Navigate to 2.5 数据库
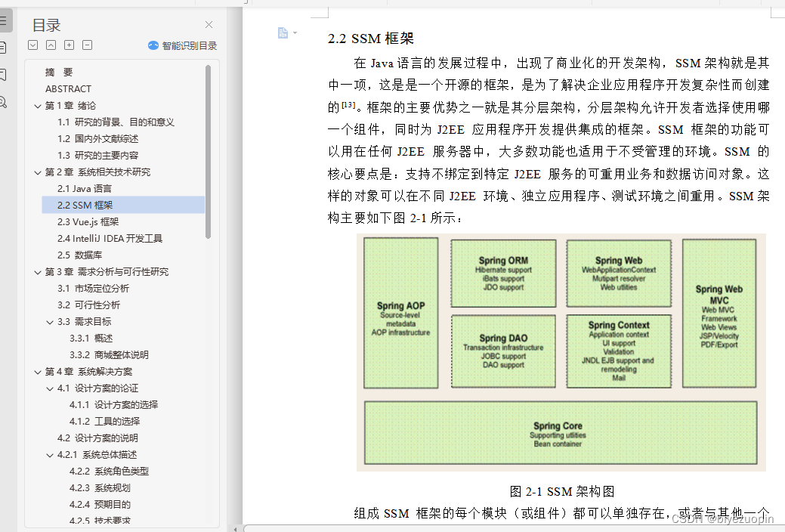 tap(79, 255)
